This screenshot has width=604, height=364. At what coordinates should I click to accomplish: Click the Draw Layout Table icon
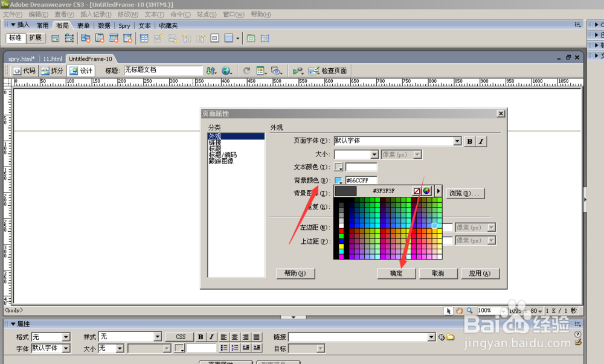(251, 38)
